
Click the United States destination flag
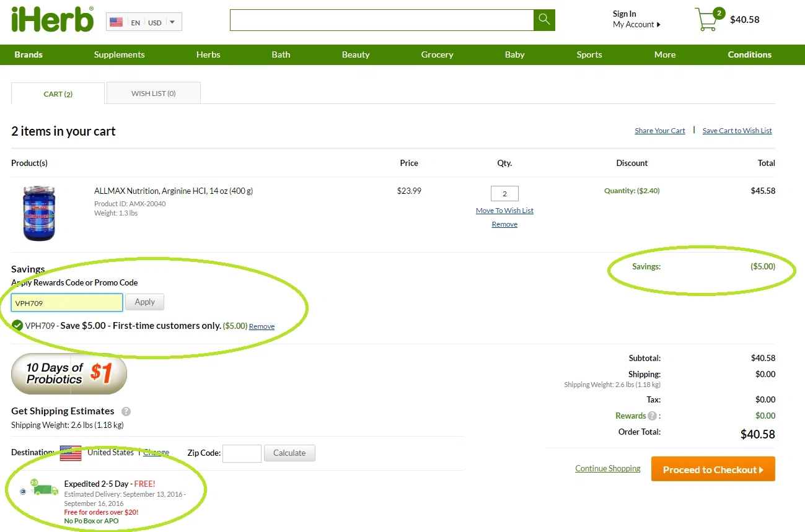pyautogui.click(x=71, y=453)
